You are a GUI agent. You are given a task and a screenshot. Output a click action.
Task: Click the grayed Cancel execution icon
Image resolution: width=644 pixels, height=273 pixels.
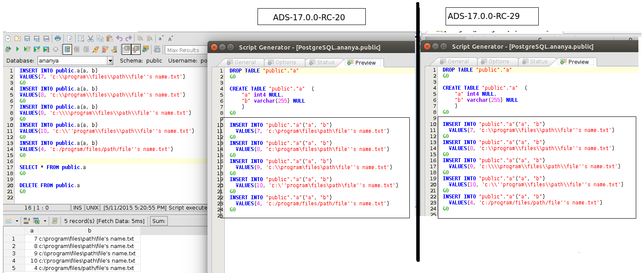(56, 49)
